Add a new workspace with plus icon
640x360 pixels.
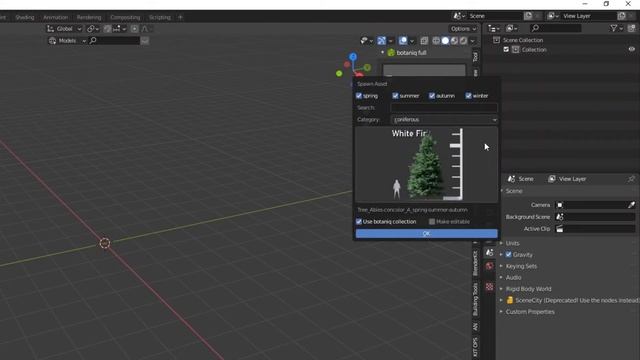click(180, 18)
